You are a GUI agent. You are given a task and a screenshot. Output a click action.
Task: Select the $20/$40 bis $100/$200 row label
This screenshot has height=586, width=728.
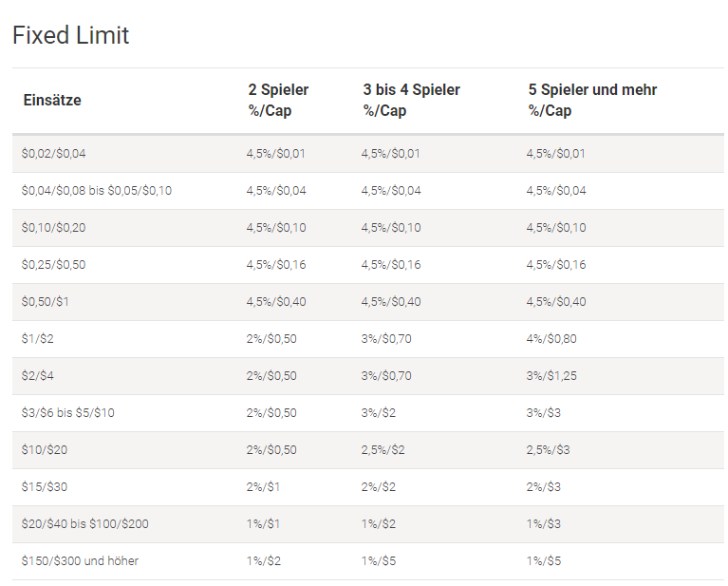click(85, 524)
